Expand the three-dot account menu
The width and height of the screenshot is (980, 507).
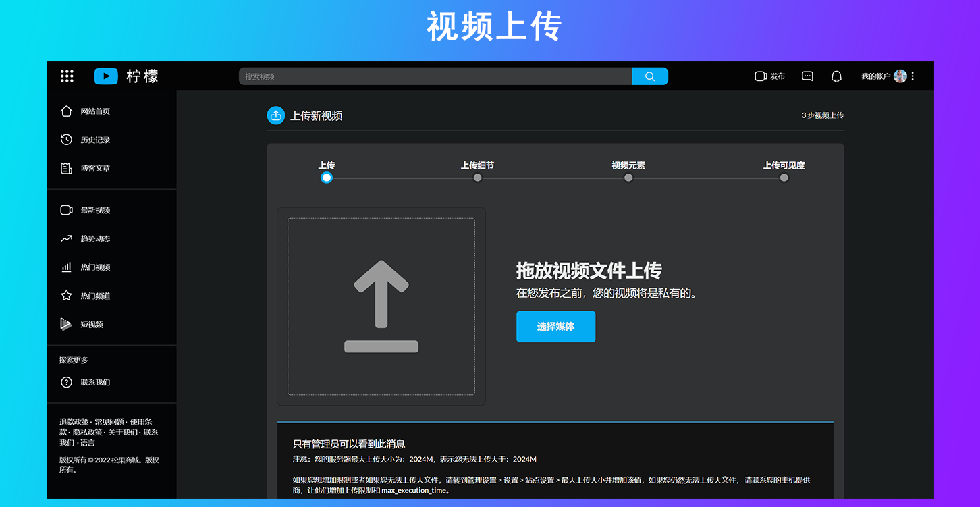click(x=913, y=76)
